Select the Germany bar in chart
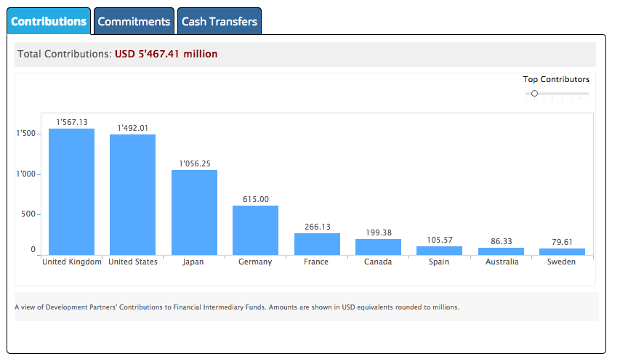 [x=255, y=230]
